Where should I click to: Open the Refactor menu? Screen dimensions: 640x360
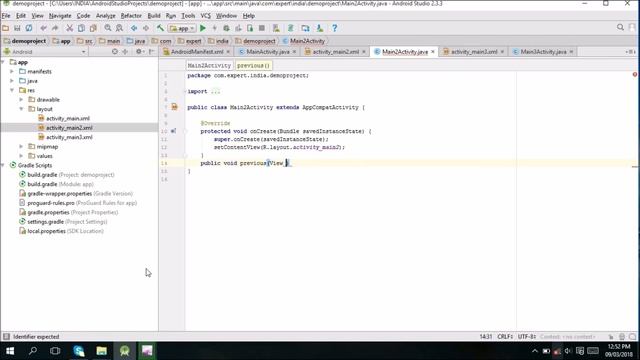click(131, 16)
